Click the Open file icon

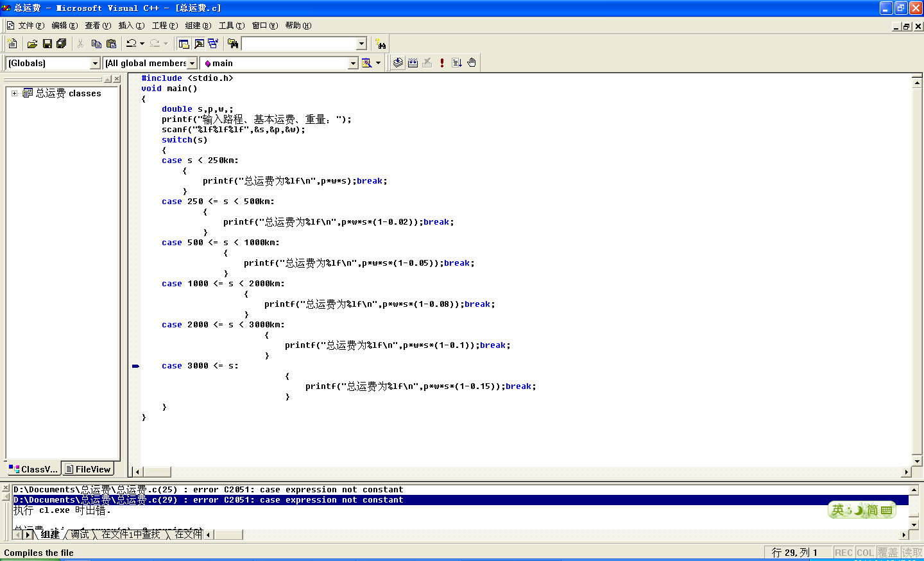pyautogui.click(x=32, y=44)
